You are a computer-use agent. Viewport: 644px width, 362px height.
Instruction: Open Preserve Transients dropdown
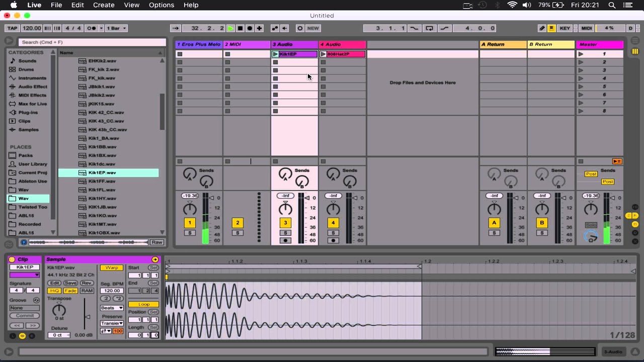click(x=112, y=323)
